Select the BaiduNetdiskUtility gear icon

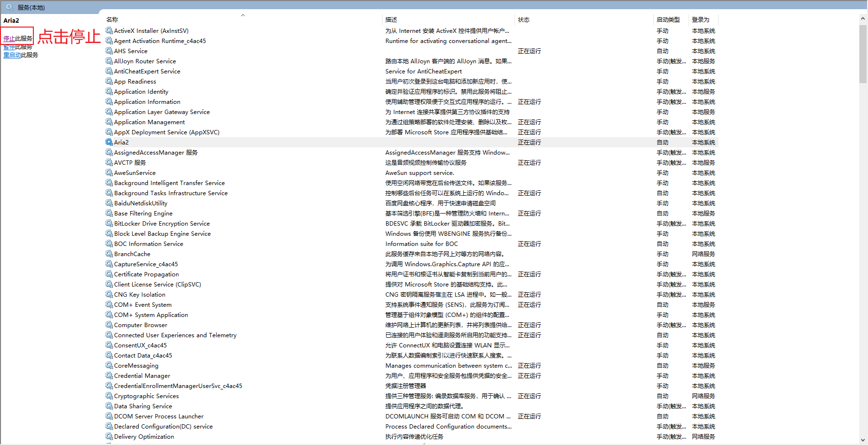[109, 203]
